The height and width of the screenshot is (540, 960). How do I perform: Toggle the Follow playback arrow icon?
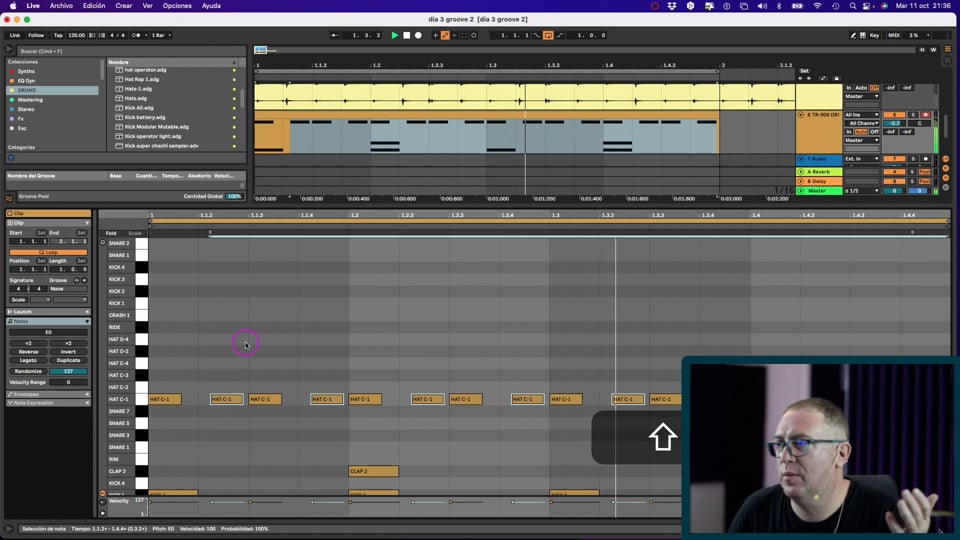coord(335,36)
